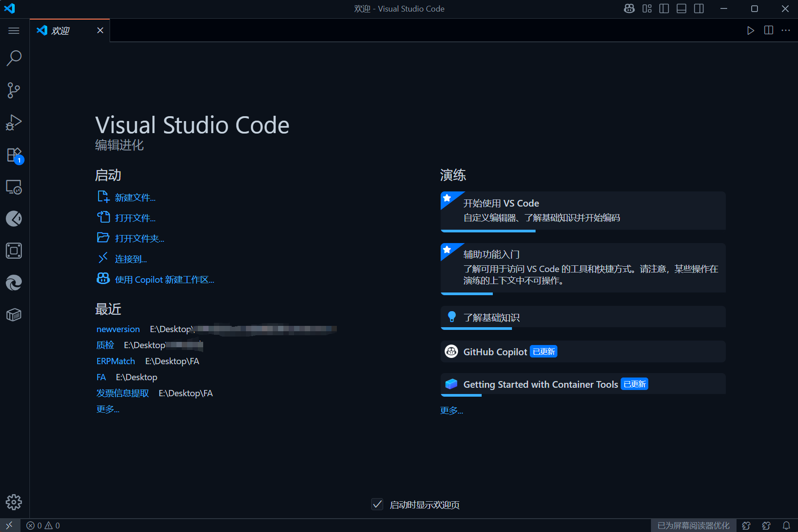
Task: Open the 了解基础知识 walkthrough
Action: coord(583,317)
